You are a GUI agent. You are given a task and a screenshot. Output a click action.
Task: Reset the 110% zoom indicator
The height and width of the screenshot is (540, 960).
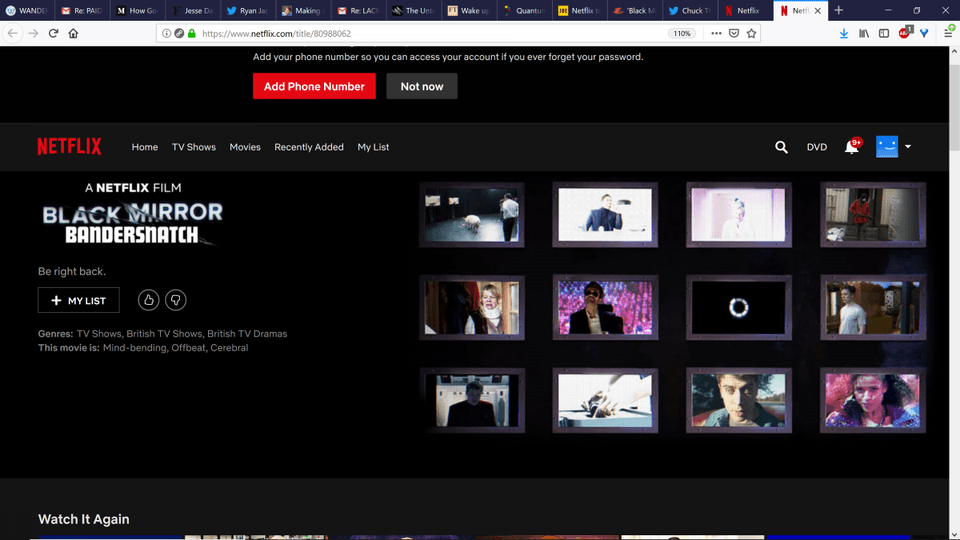681,34
